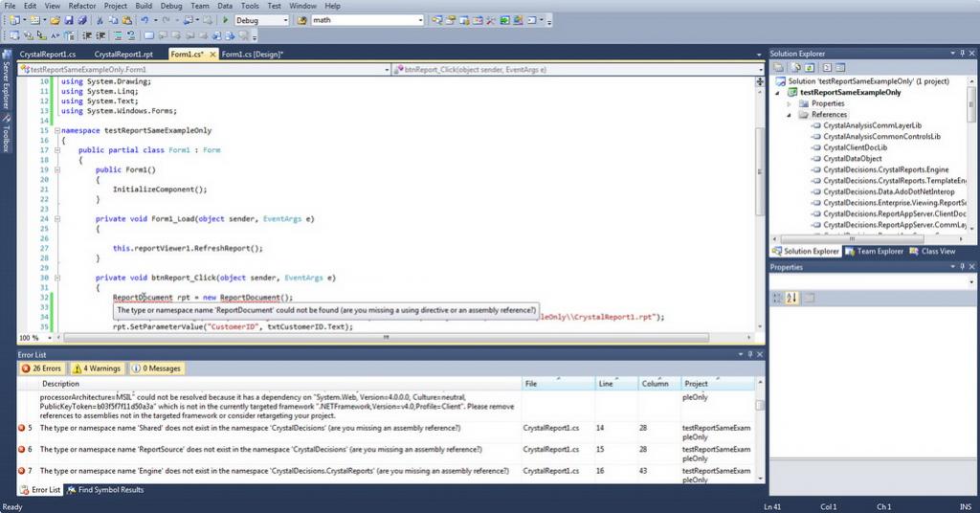Image resolution: width=980 pixels, height=513 pixels.
Task: Open the member dropdown showing btnReport_Click
Action: (761, 69)
